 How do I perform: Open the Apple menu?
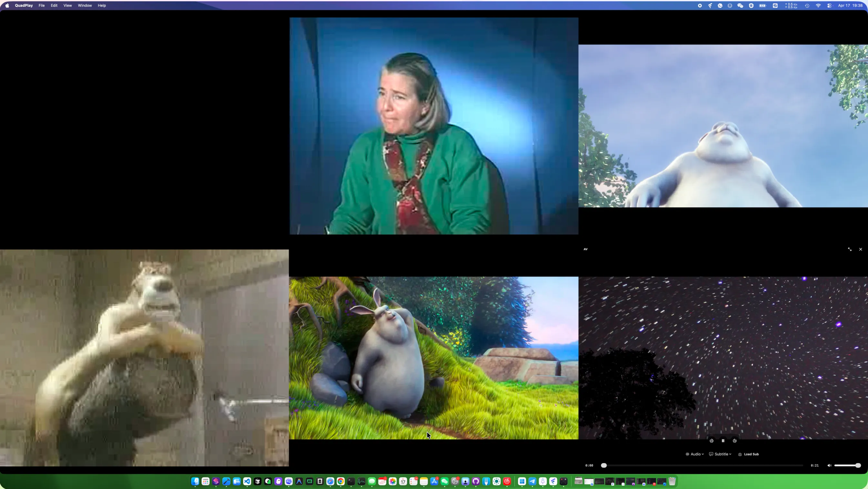tap(7, 5)
